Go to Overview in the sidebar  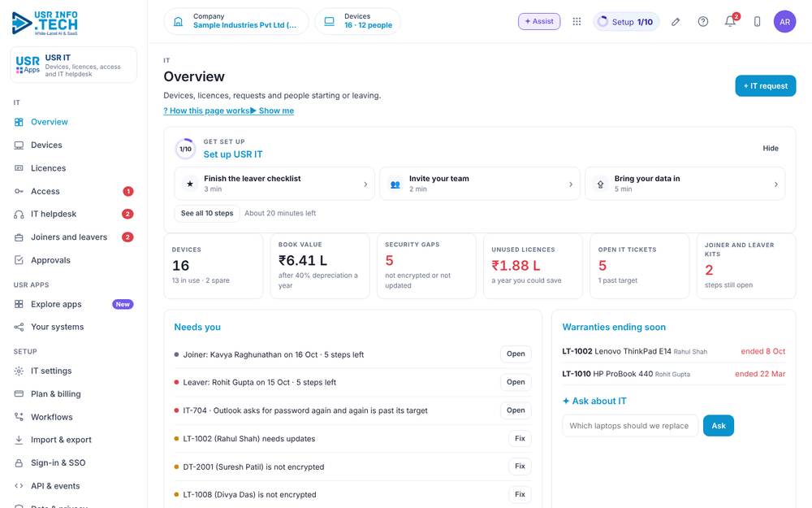coord(74,123)
